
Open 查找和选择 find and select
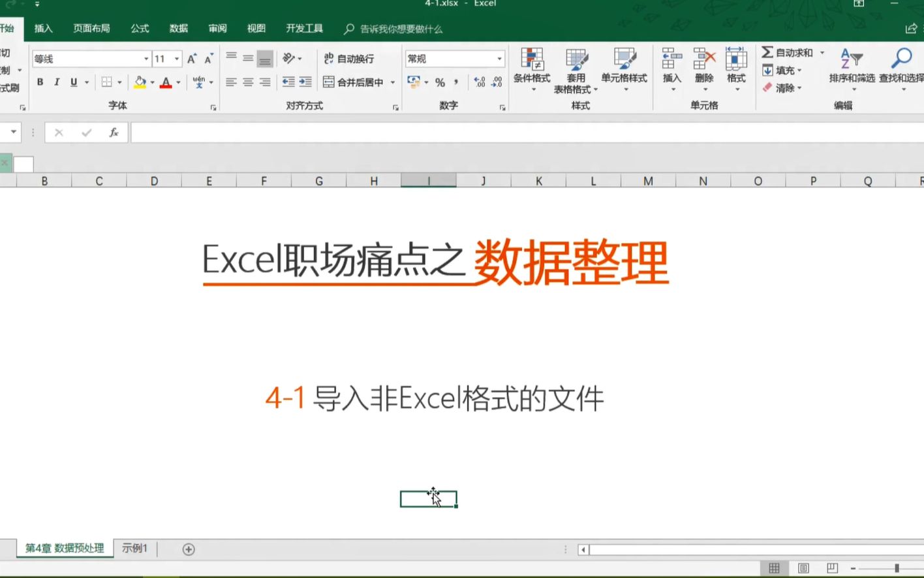(x=901, y=69)
